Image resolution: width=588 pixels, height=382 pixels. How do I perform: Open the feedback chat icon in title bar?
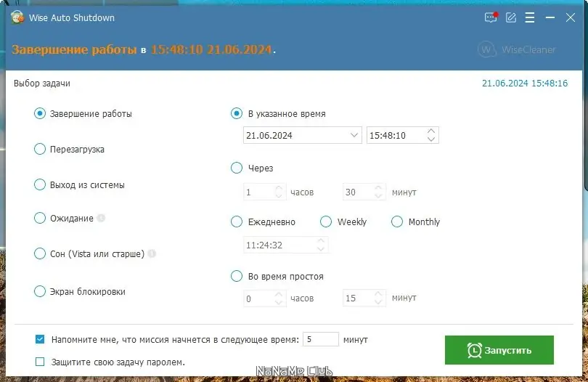491,17
